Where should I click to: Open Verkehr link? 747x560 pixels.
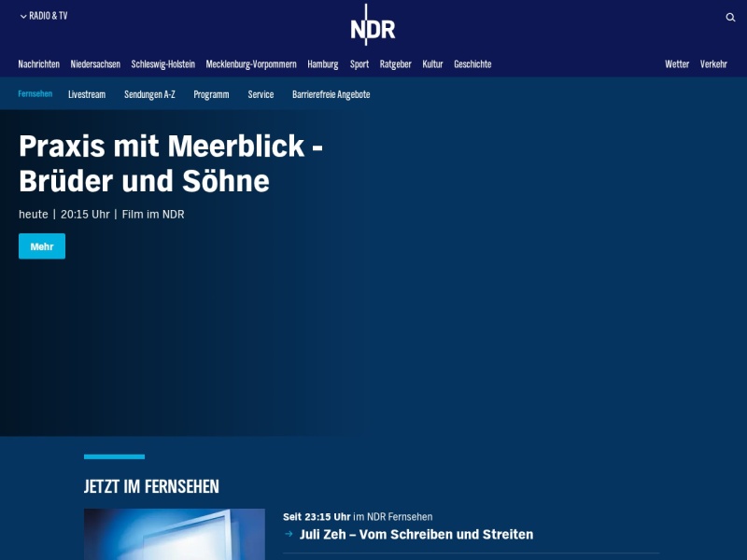tap(713, 64)
